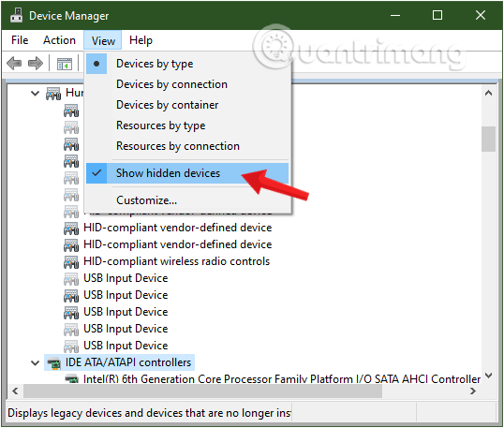Image resolution: width=504 pixels, height=428 pixels.
Task: Click the vertical scrollbar up arrow
Action: (489, 93)
